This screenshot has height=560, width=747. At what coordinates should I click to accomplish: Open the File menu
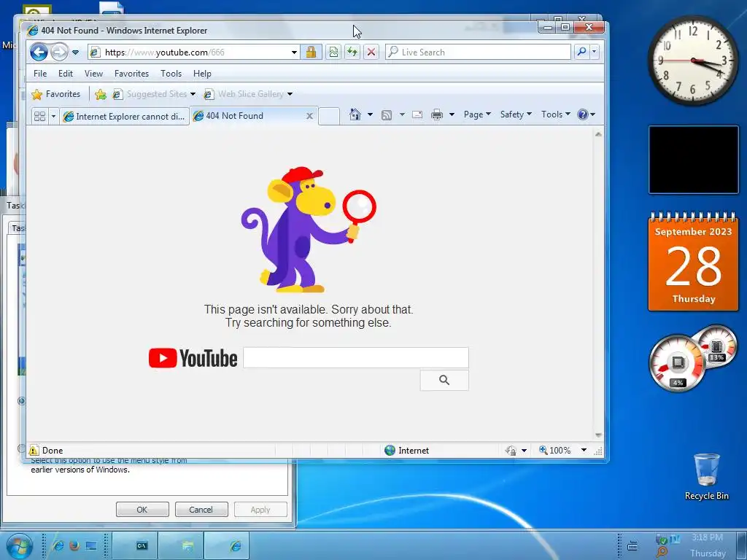(40, 74)
